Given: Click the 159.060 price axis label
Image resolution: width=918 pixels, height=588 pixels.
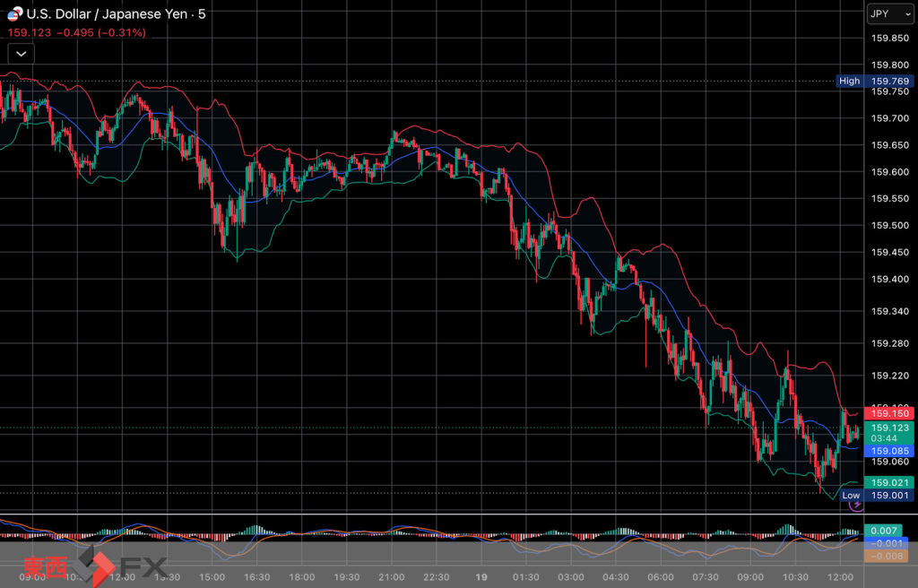Looking at the screenshot, I should coord(890,463).
